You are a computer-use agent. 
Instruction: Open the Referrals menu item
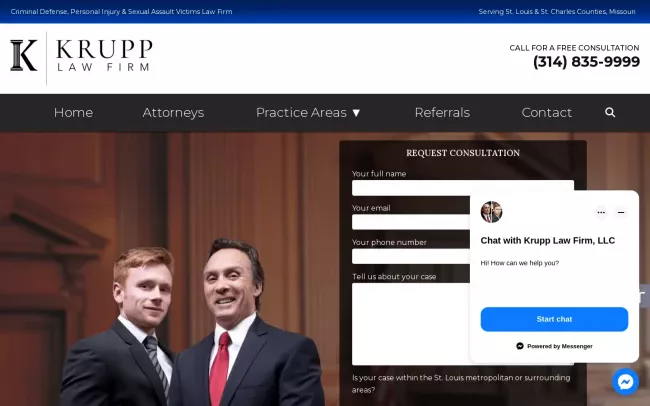tap(442, 112)
